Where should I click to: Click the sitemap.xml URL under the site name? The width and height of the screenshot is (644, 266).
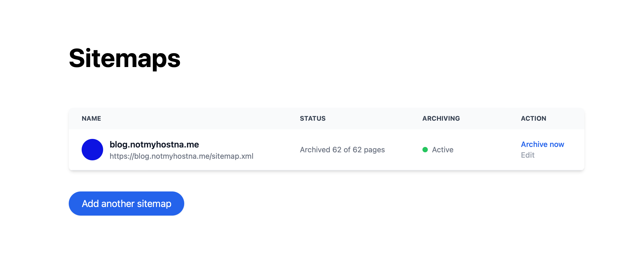point(182,156)
